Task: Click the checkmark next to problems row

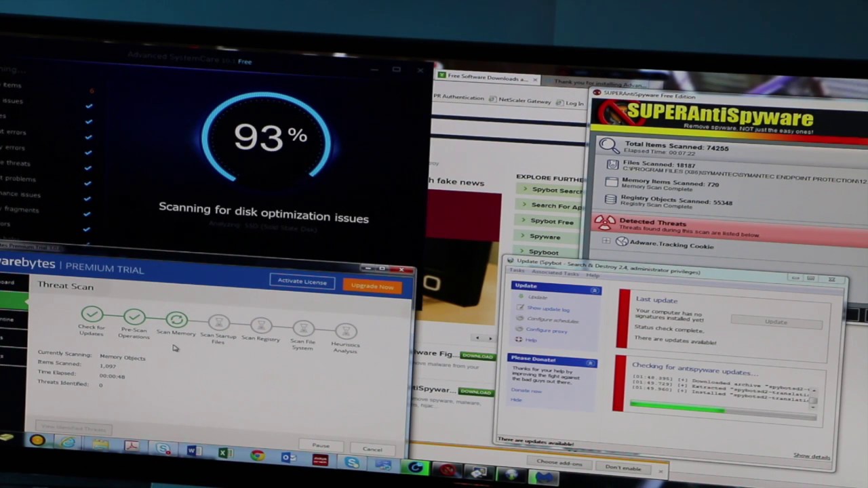Action: point(88,182)
